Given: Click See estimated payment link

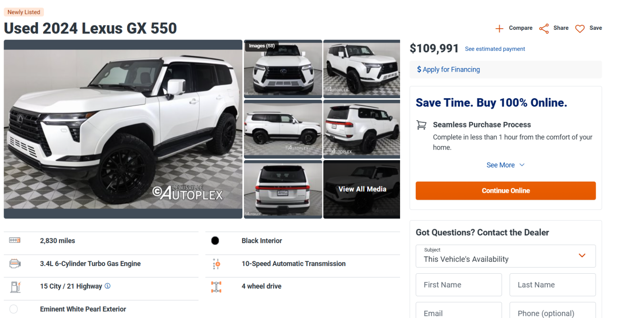Looking at the screenshot, I should coord(495,49).
